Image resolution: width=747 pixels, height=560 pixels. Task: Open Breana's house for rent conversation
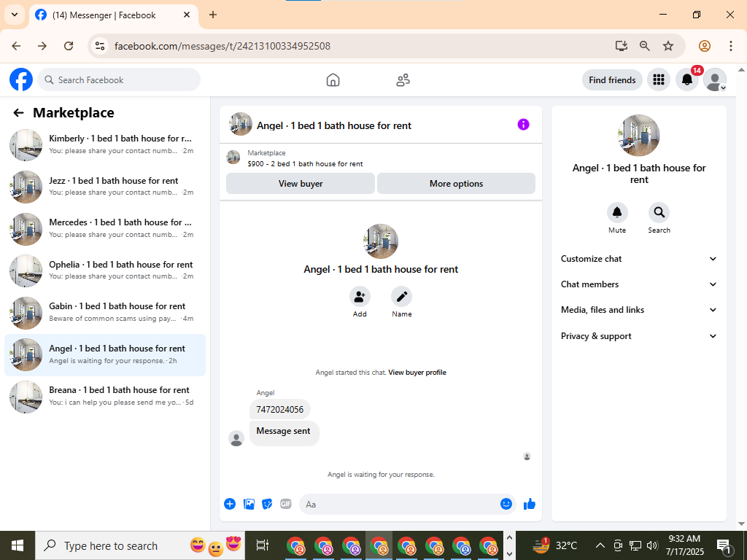105,397
